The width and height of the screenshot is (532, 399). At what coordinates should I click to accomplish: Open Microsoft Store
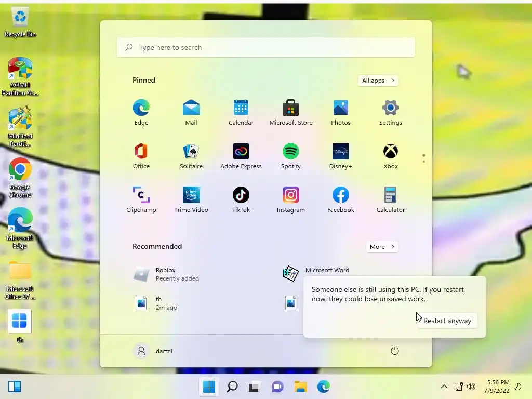(291, 113)
